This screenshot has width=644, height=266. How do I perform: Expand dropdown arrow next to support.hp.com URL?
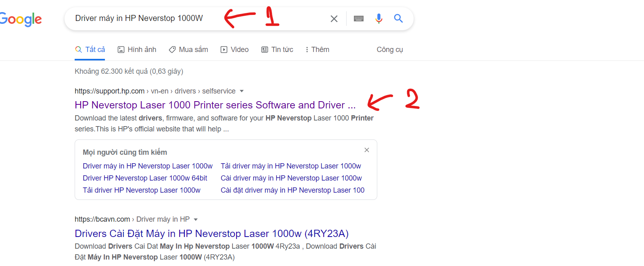[242, 91]
